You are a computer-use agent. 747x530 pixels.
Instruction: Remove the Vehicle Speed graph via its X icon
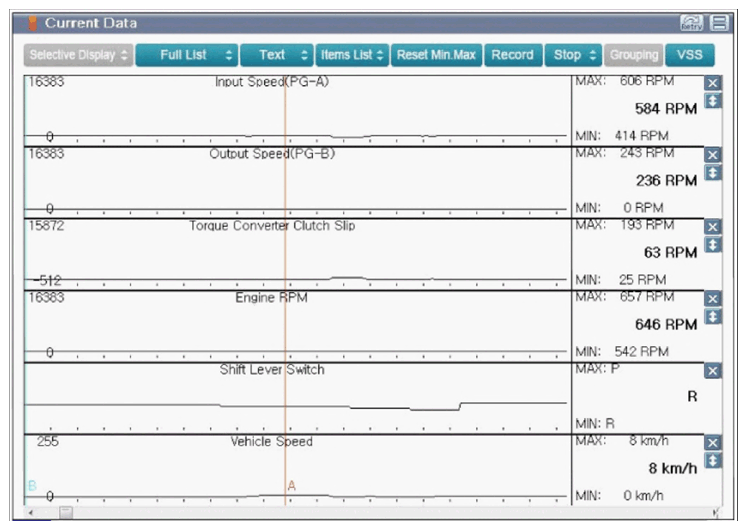[712, 443]
